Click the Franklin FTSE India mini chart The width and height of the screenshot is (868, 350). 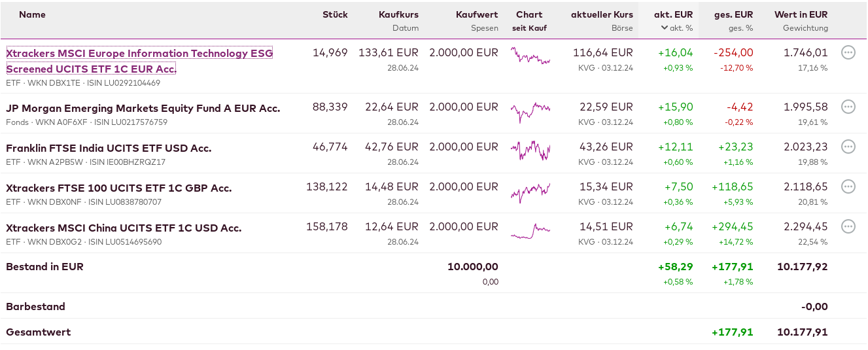[530, 150]
